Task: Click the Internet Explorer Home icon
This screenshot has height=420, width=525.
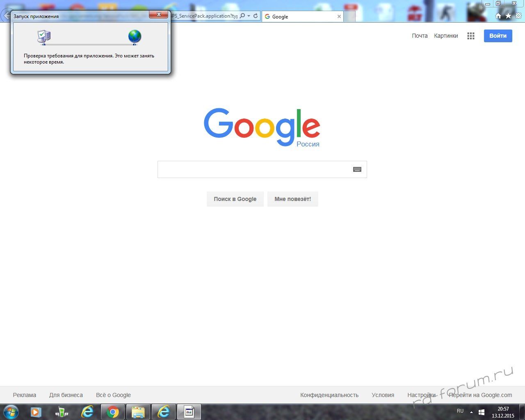Action: click(498, 16)
